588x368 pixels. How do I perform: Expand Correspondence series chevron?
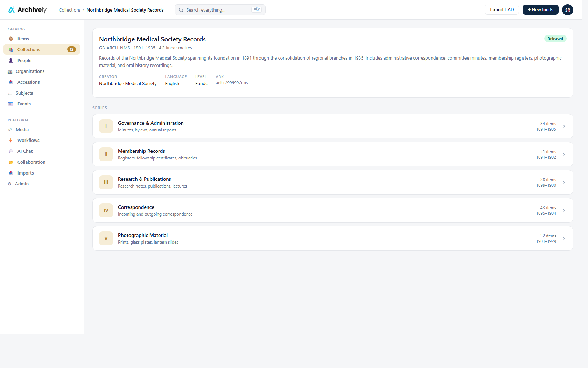(564, 210)
